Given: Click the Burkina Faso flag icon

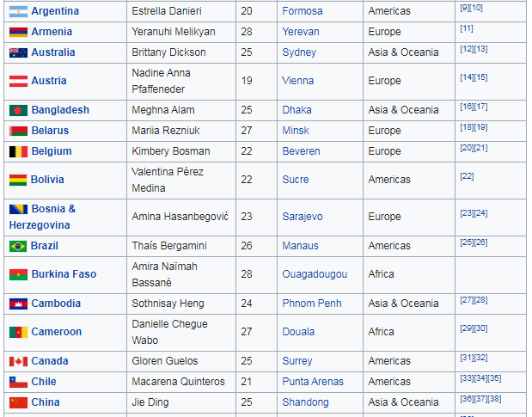Looking at the screenshot, I should 18,274.
